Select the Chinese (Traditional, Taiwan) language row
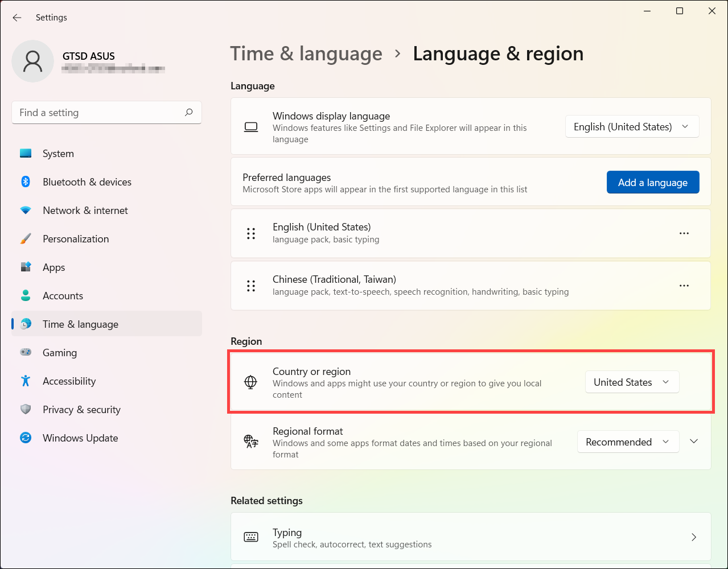Viewport: 728px width, 569px height. click(x=471, y=286)
